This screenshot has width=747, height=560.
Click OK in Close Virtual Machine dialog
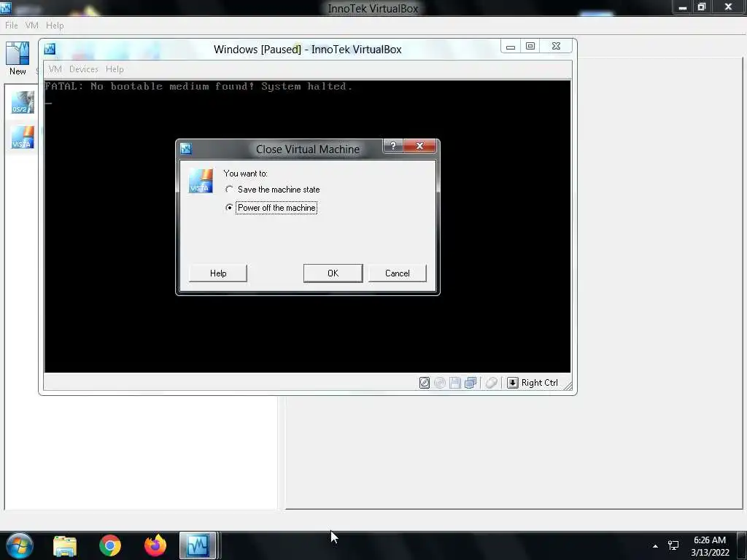333,273
